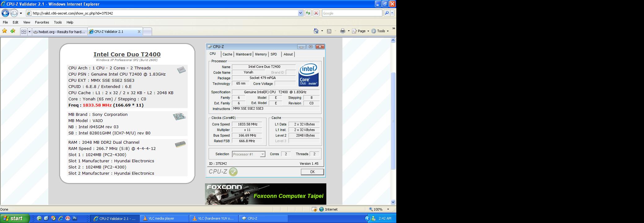Image resolution: width=644 pixels, height=223 pixels.
Task: Click the page vertical scrollbar thumb
Action: click(x=393, y=121)
